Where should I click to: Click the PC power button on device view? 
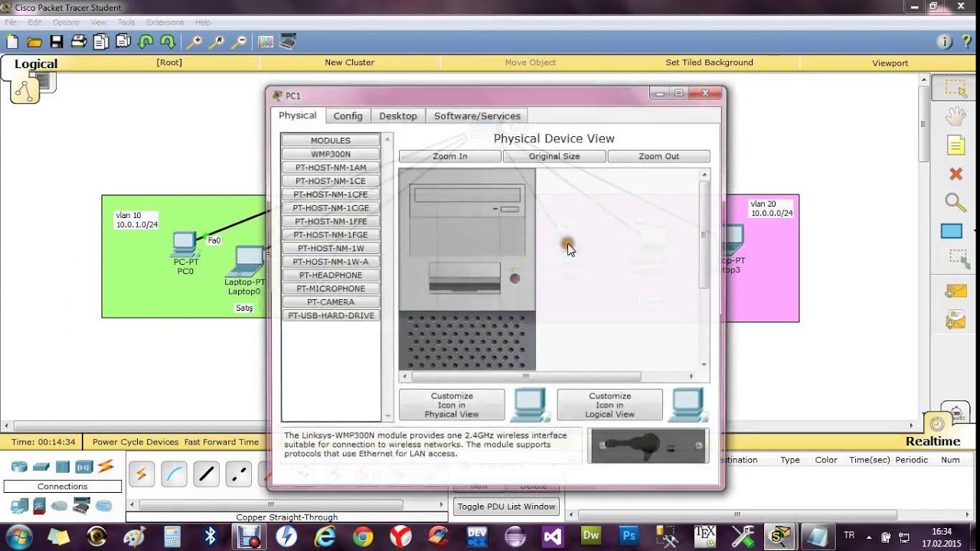click(514, 278)
